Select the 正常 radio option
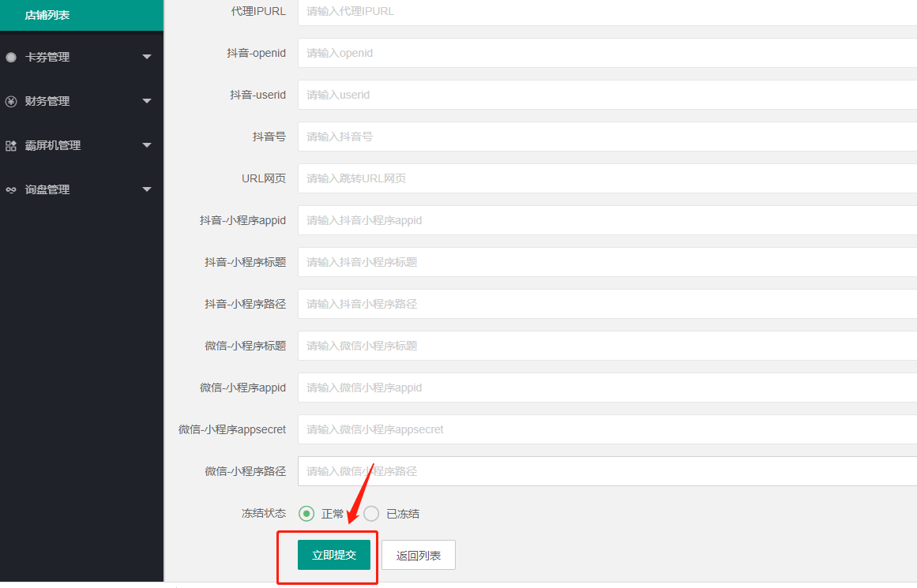 tap(306, 514)
